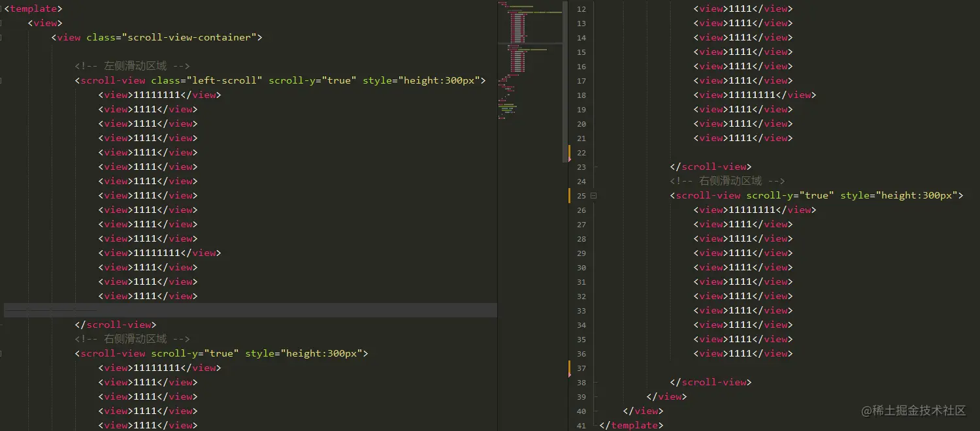Image resolution: width=980 pixels, height=431 pixels.
Task: Click the opening <template> tag in left pane
Action: point(33,8)
